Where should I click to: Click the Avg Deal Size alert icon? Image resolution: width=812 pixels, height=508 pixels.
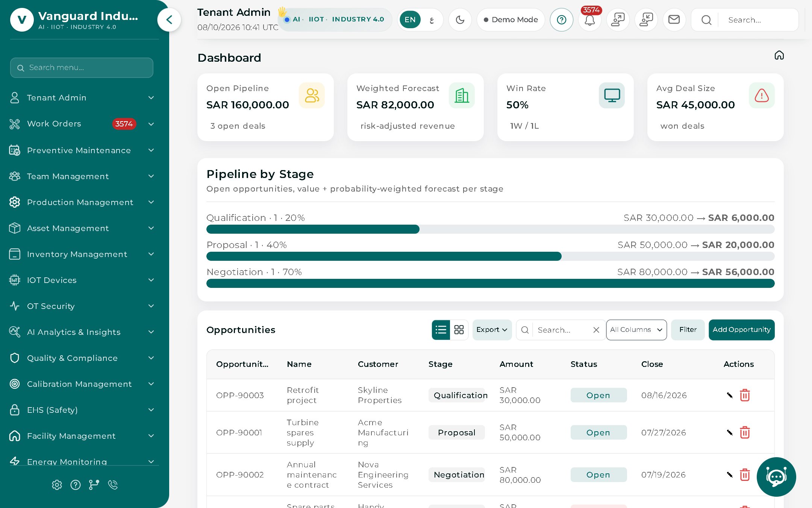coord(762,95)
